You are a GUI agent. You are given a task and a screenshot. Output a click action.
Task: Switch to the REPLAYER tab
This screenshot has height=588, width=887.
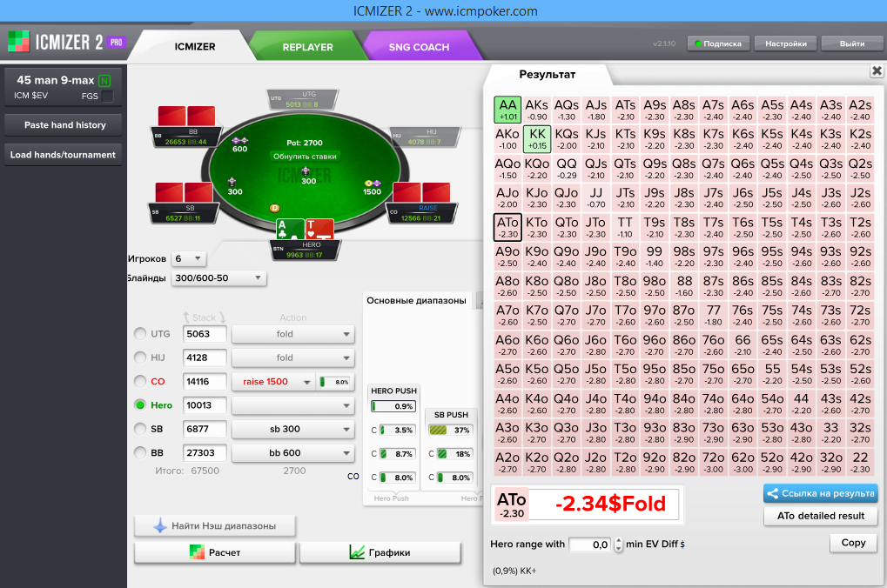pos(308,47)
